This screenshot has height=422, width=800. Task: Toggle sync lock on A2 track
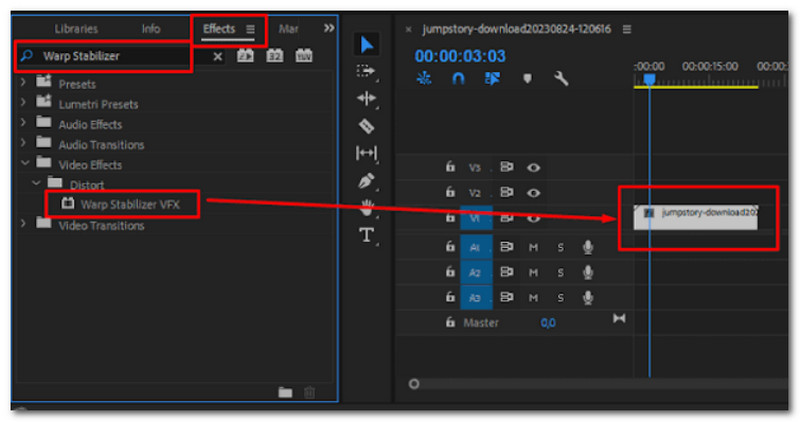[506, 272]
